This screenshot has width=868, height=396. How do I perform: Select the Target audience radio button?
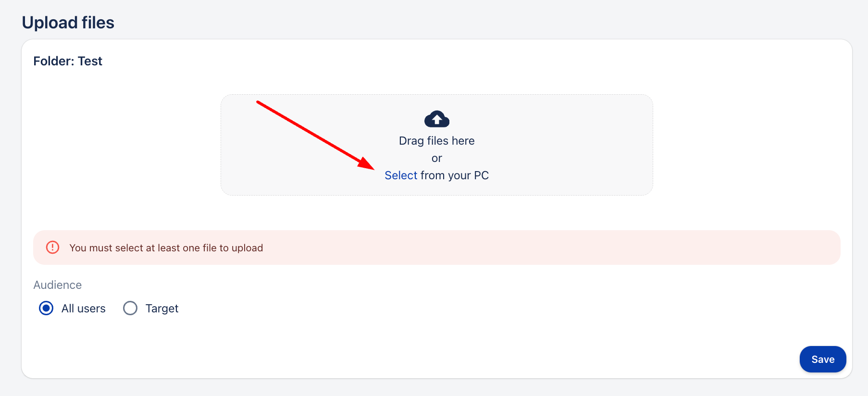click(130, 308)
